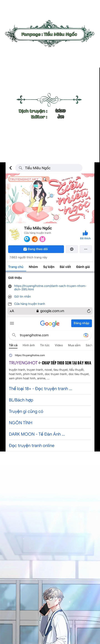This screenshot has width=100, height=644.
Task: Open the three-dots more options button
Action: [86, 249]
